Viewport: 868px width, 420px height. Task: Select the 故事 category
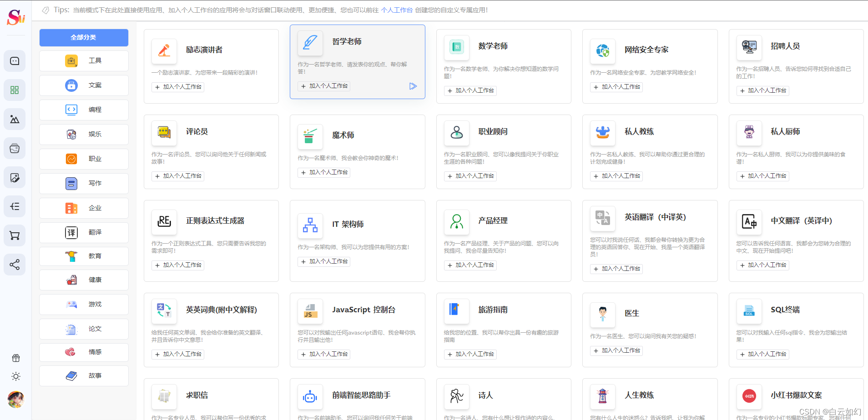click(84, 375)
